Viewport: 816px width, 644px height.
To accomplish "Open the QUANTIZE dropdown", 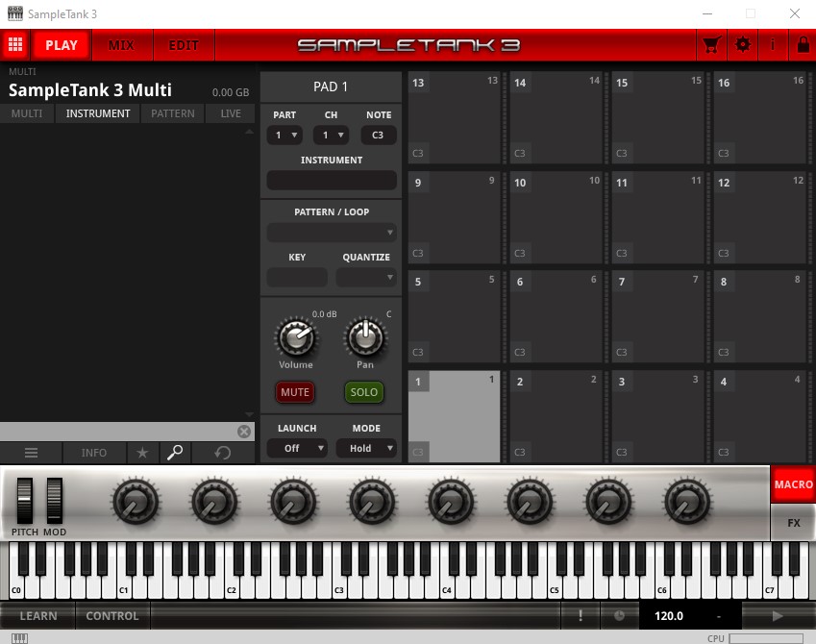I will pos(366,278).
